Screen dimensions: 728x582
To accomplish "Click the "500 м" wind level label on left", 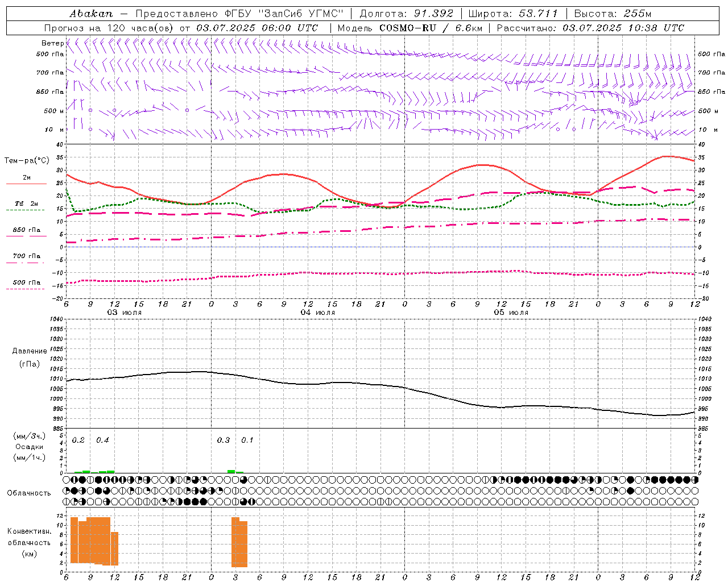I will click(x=54, y=111).
